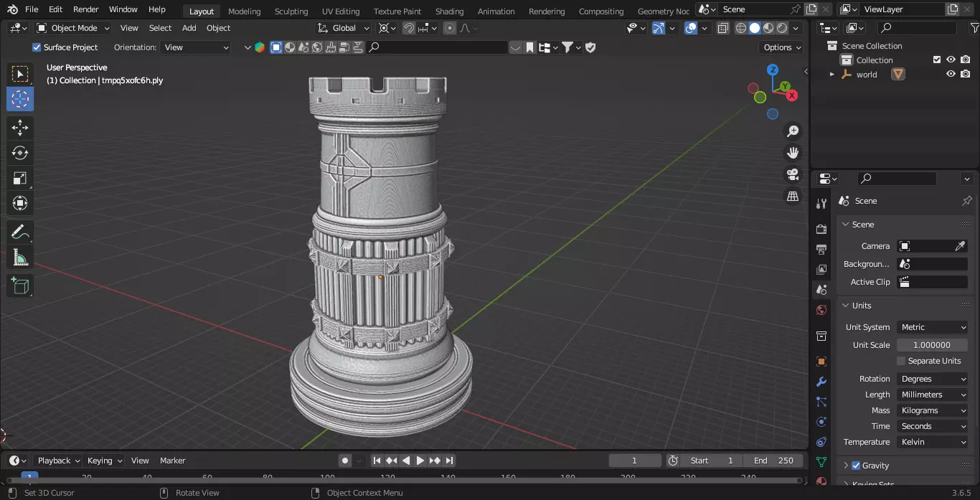Disable Collection in renders camera icon
This screenshot has width=980, height=500.
pos(966,60)
